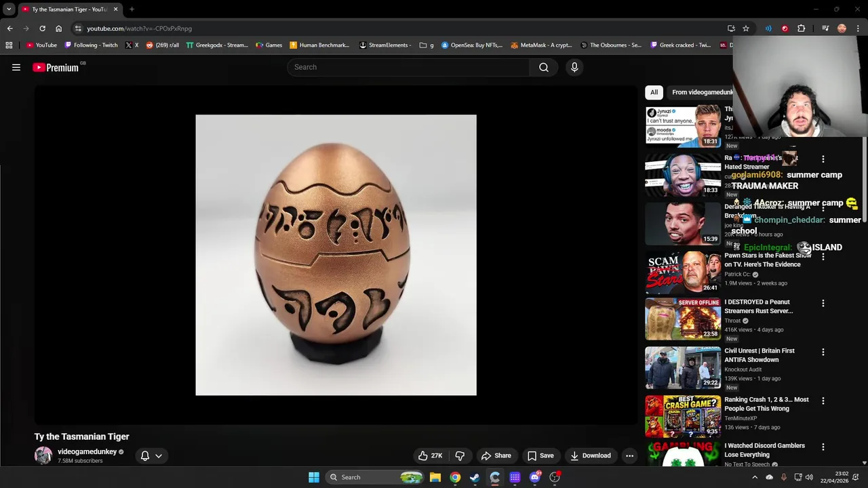Open options menu for Civil Unrest video
Image resolution: width=868 pixels, height=488 pixels.
pyautogui.click(x=823, y=352)
